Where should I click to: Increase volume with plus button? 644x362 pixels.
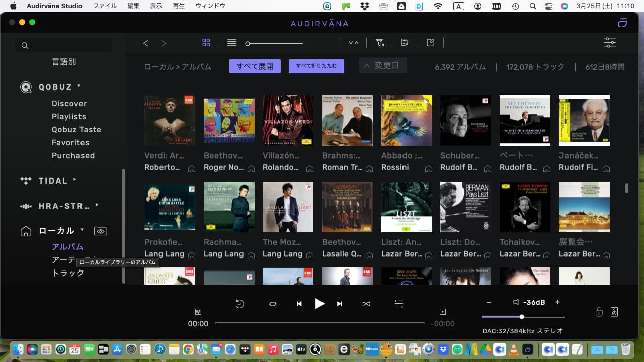pos(557,302)
